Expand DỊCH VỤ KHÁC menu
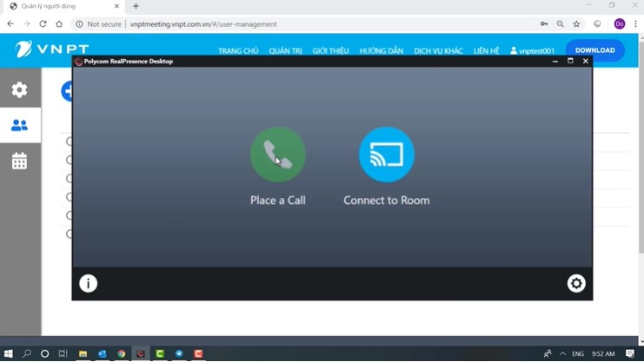 click(438, 51)
